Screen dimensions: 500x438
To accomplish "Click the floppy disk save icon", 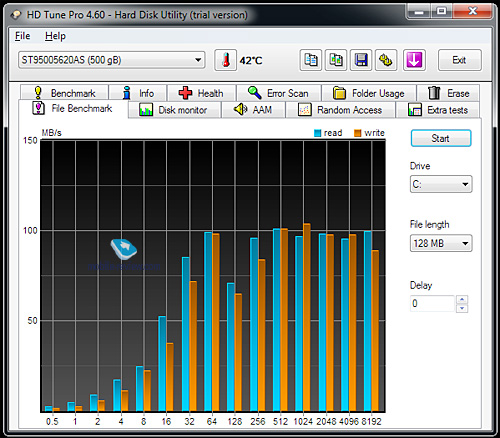I will click(361, 60).
